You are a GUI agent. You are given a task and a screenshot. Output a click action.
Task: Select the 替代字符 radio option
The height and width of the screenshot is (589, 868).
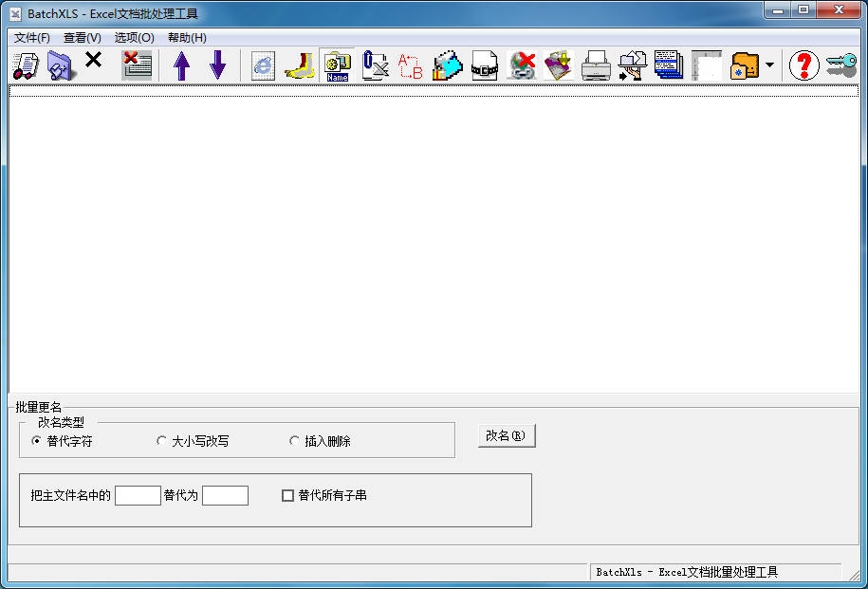click(x=62, y=441)
